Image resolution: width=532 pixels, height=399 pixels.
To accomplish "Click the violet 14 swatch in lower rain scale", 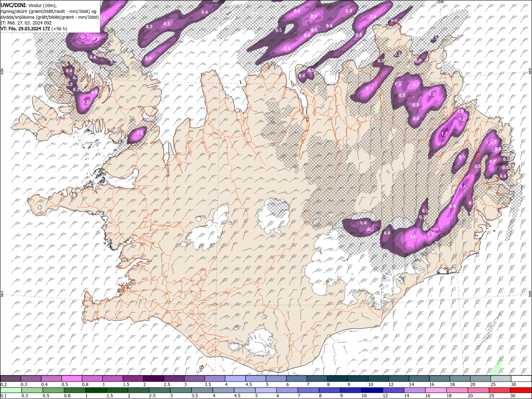I will [x=414, y=390].
